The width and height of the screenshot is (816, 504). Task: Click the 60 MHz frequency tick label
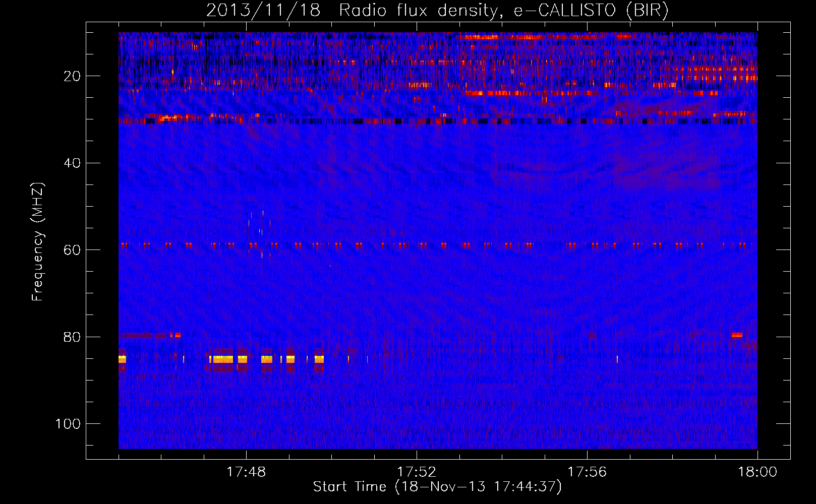click(x=72, y=250)
